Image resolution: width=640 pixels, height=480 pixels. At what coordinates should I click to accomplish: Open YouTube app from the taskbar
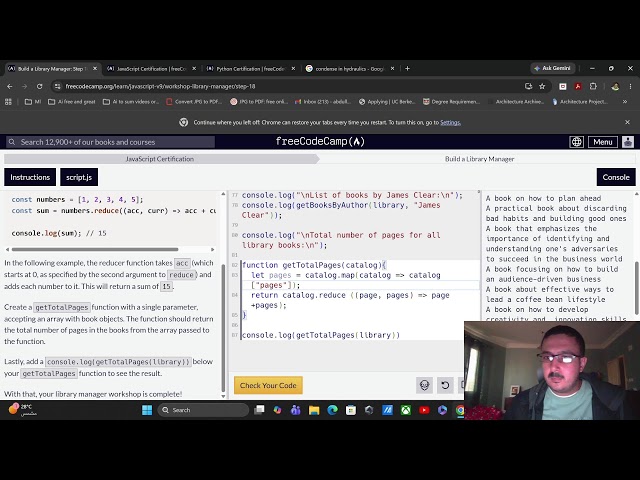point(424,410)
